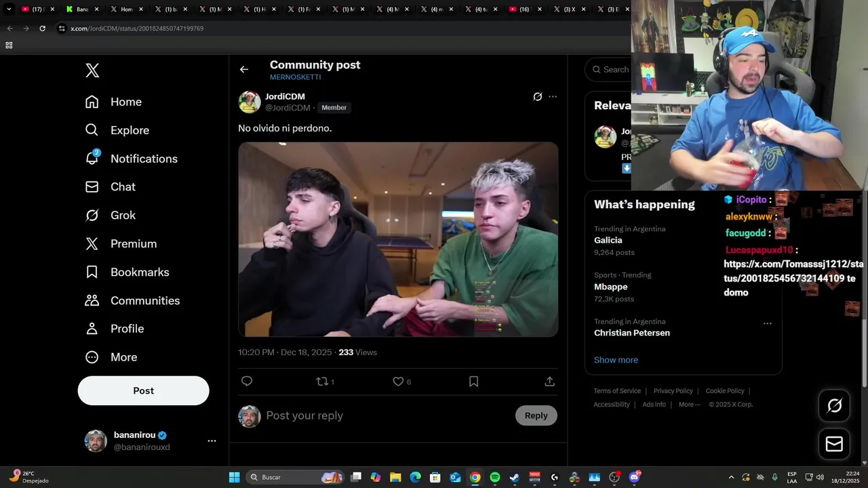
Task: Open the MERNOSKETTI community link
Action: pyautogui.click(x=295, y=77)
